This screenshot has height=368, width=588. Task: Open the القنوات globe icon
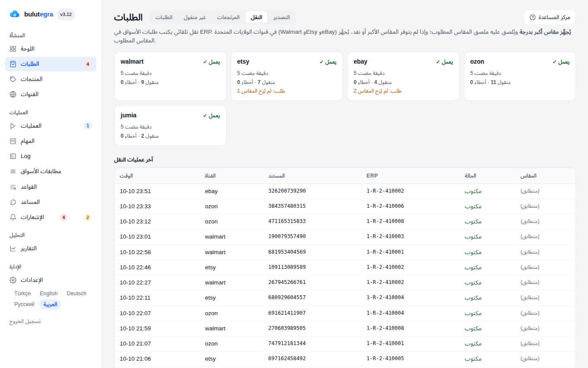click(13, 94)
